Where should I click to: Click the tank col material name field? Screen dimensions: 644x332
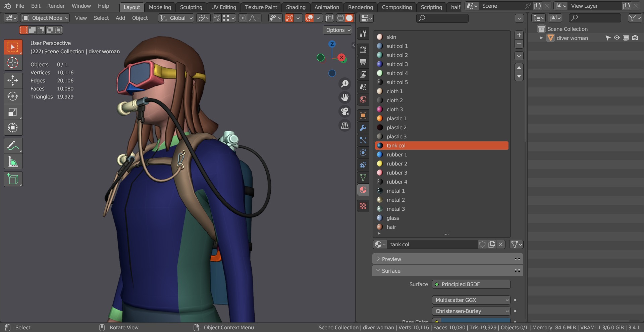pyautogui.click(x=432, y=245)
